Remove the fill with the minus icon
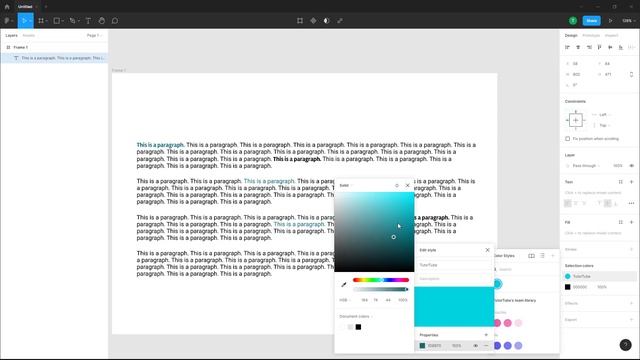Screen dimensions: 640x360 coord(486,346)
